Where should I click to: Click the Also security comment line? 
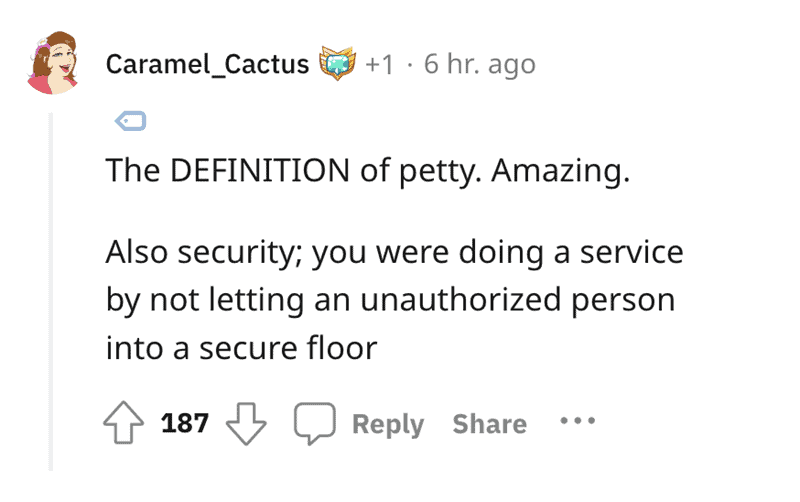point(394,253)
